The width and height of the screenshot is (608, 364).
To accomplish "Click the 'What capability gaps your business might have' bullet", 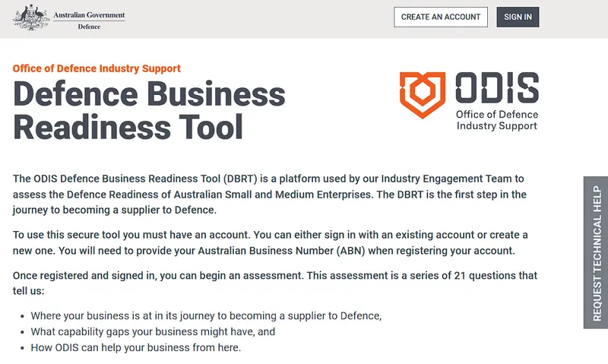I will [153, 332].
